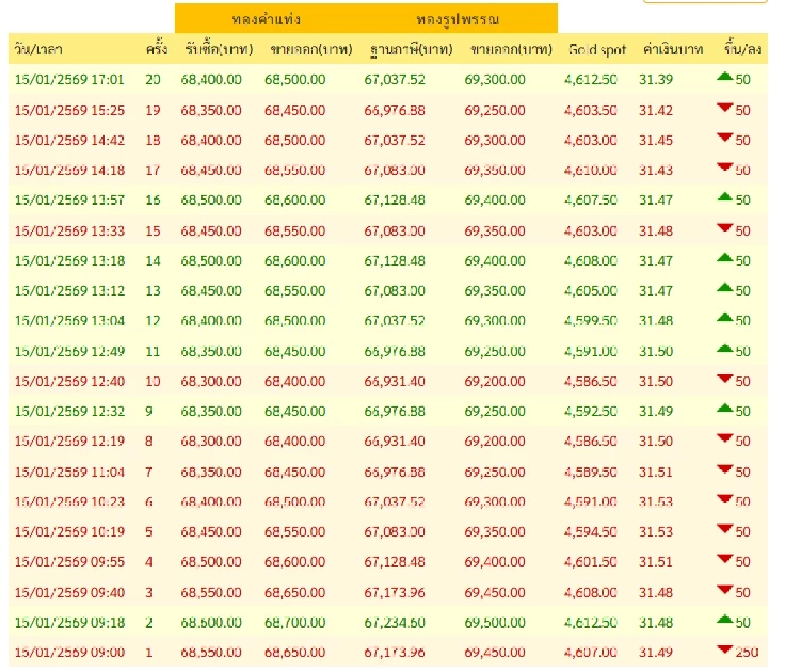
Task: Select the ทองคำแท่ง header group
Action: pos(266,19)
